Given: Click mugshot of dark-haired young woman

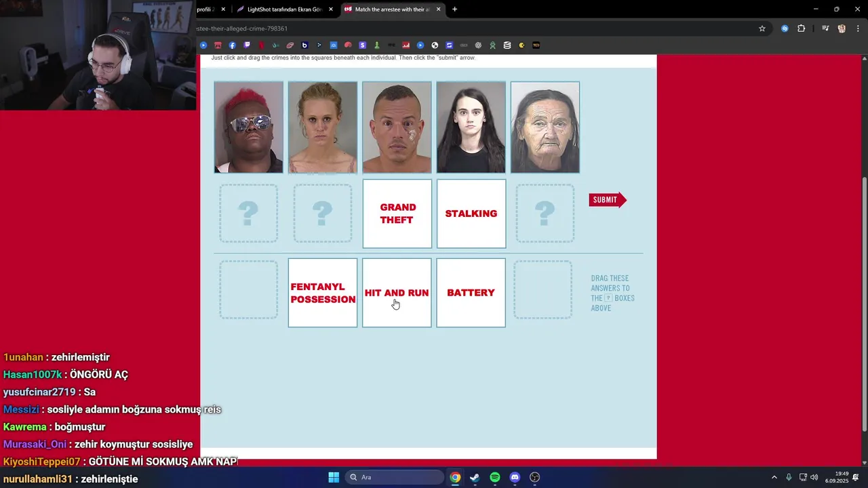Looking at the screenshot, I should pos(471,127).
